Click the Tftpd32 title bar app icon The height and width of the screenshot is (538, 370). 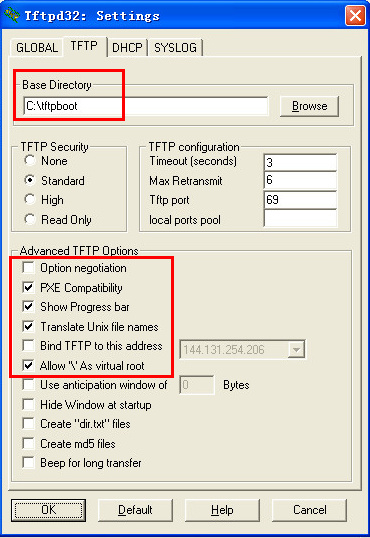[12, 16]
